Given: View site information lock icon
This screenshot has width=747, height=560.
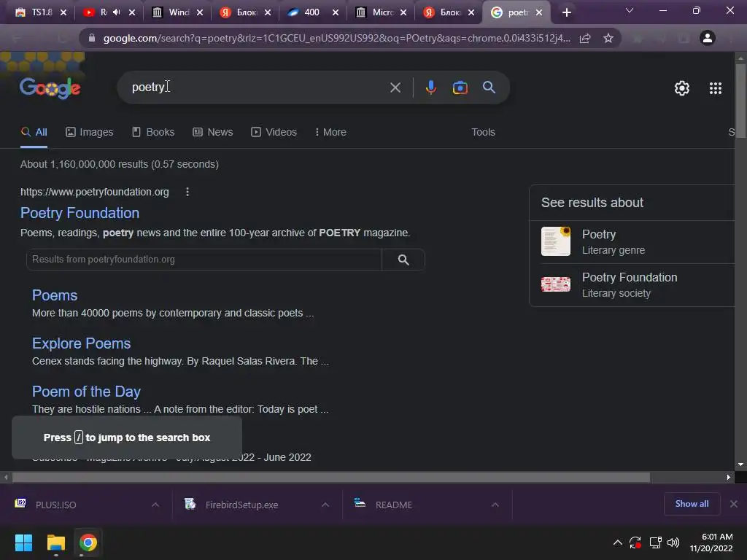Looking at the screenshot, I should tap(92, 38).
